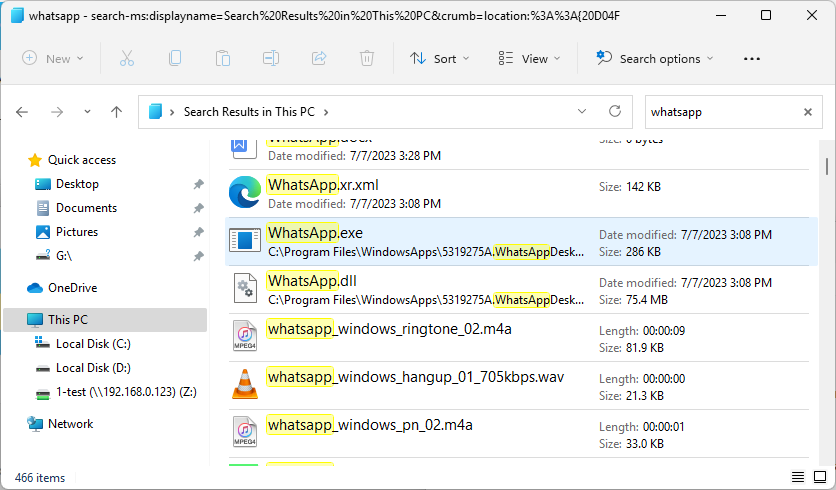
Task: Click the Cut scissors icon
Action: (x=127, y=58)
